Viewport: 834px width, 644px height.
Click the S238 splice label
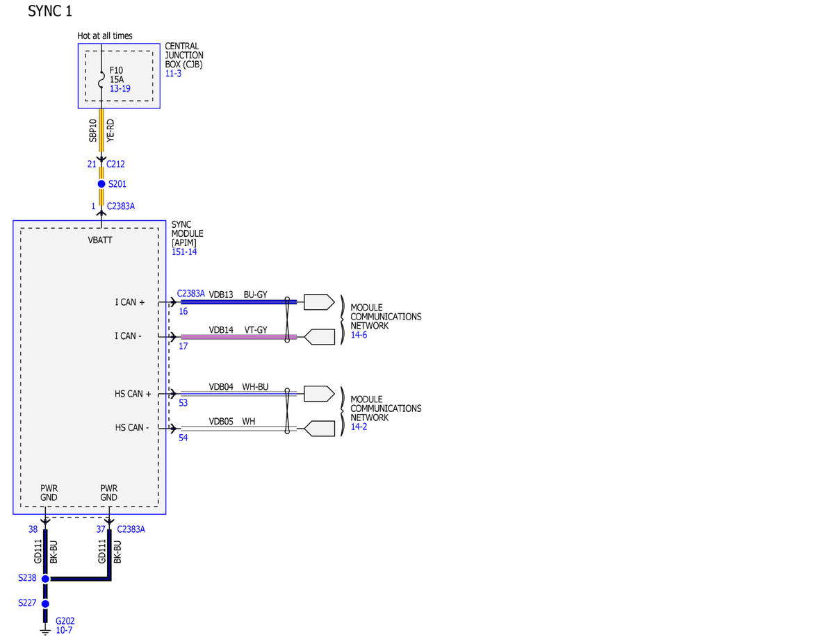click(x=27, y=577)
